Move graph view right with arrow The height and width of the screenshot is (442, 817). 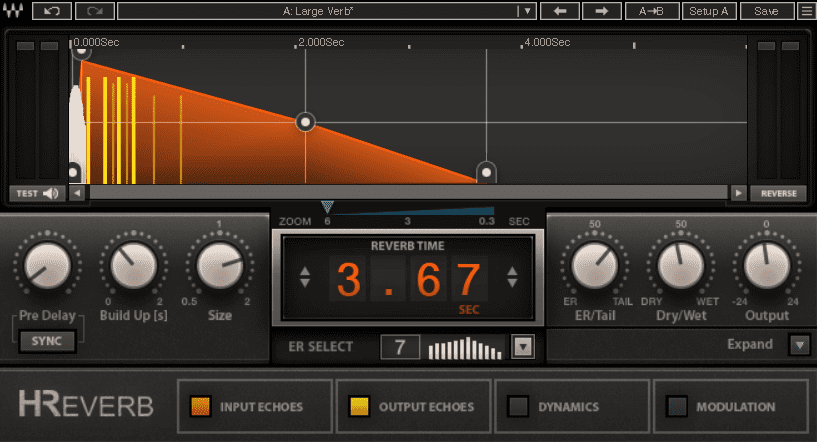738,193
